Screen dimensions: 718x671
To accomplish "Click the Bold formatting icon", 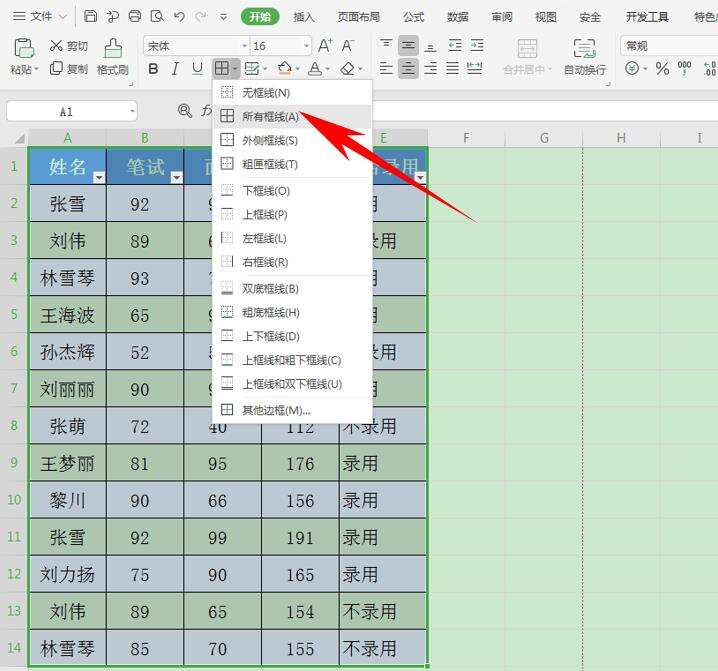I will [153, 69].
